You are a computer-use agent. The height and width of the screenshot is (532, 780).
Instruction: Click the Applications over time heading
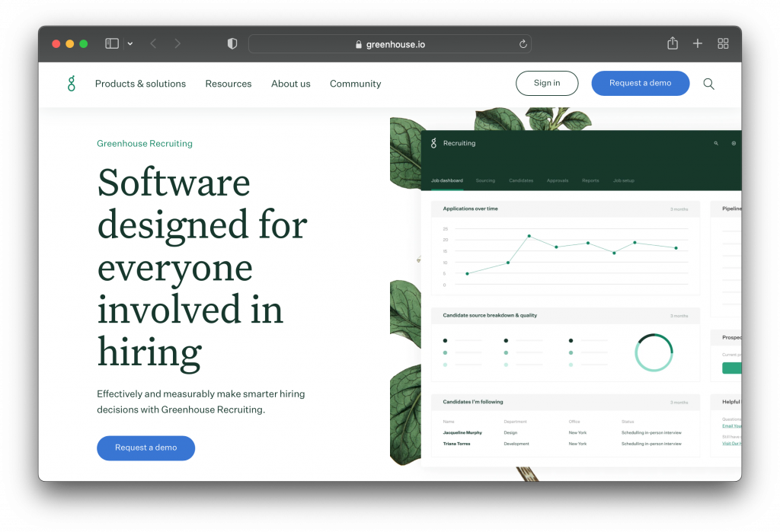470,209
